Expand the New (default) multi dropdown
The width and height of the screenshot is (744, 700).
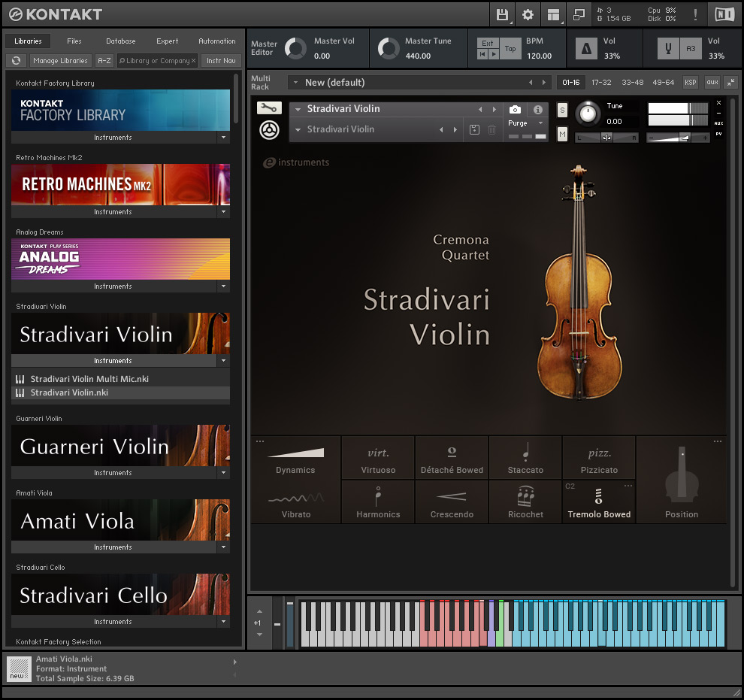coord(296,83)
